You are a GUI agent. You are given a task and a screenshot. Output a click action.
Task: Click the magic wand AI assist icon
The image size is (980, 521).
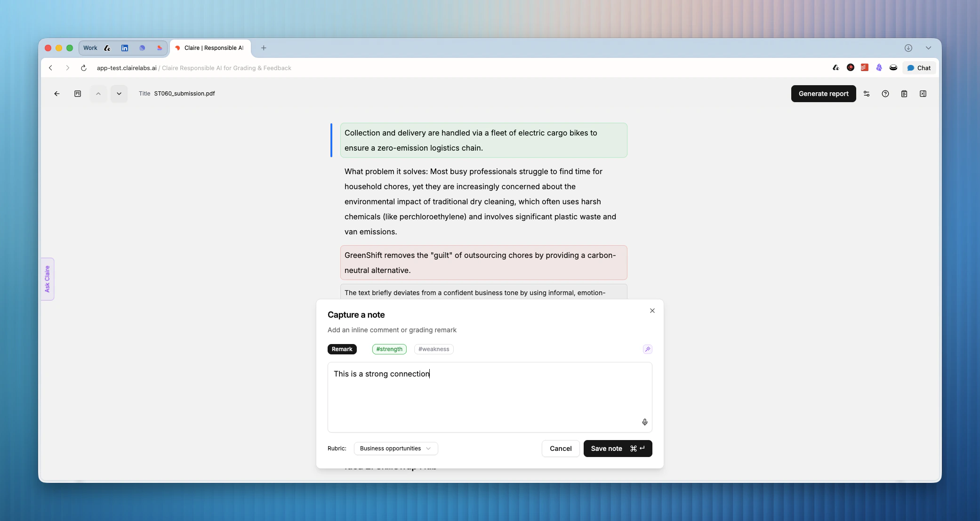[647, 349]
